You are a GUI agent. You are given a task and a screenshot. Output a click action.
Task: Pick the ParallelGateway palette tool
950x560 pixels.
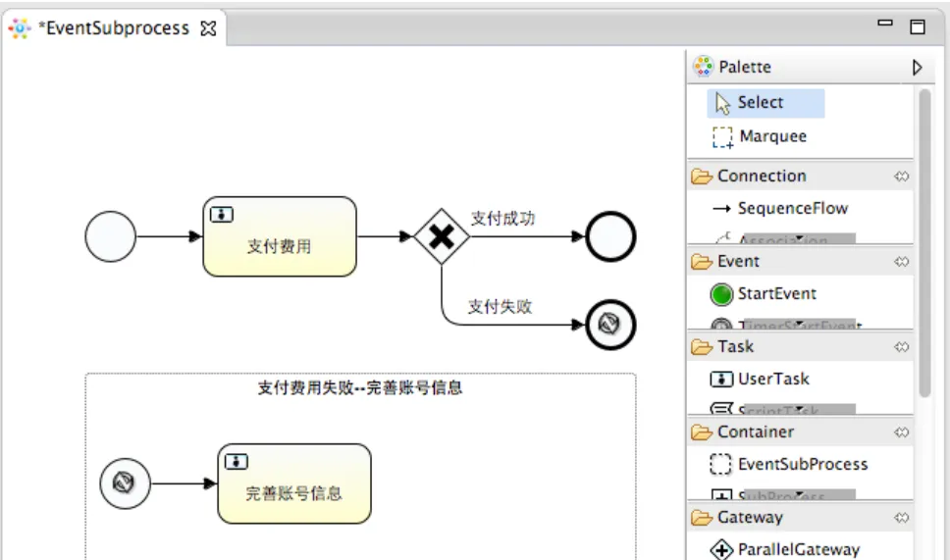pyautogui.click(x=785, y=550)
